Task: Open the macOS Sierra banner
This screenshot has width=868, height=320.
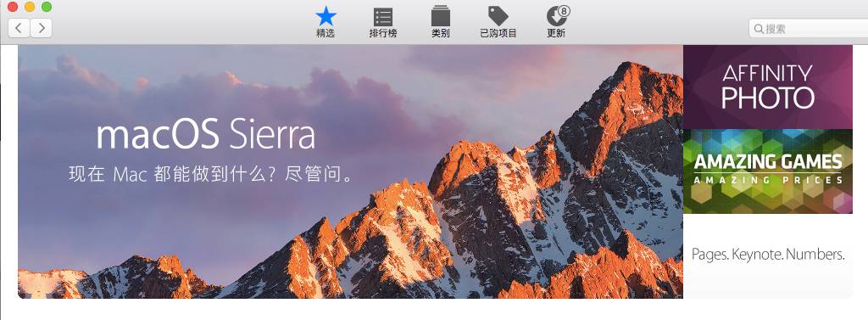Action: click(x=350, y=172)
